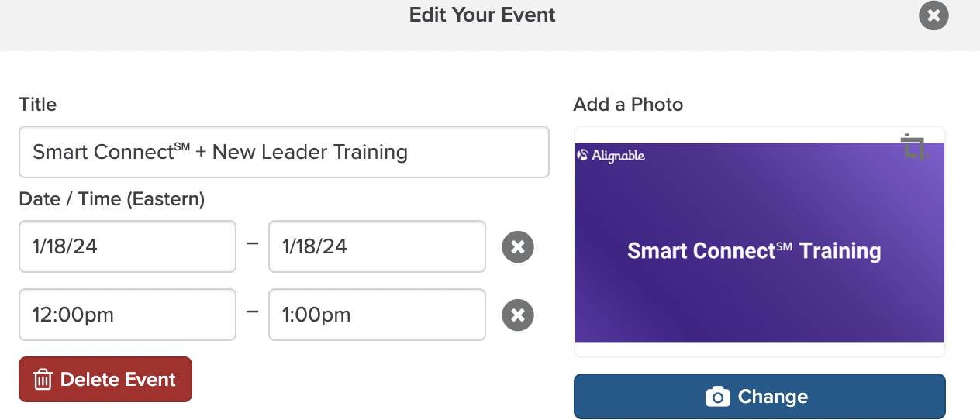Image resolution: width=980 pixels, height=420 pixels.
Task: Open the end date field showing 1/18/24
Action: (377, 246)
